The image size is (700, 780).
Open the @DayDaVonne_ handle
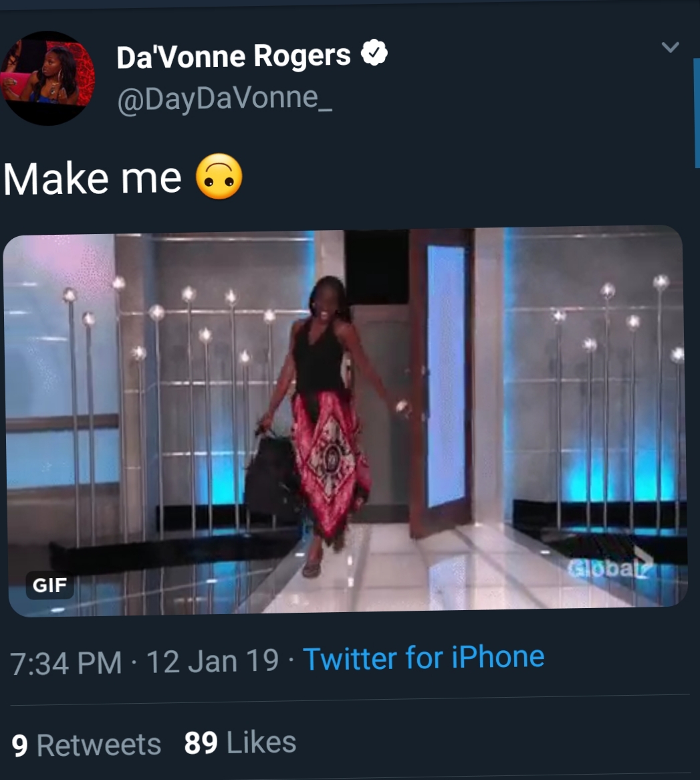click(x=224, y=98)
